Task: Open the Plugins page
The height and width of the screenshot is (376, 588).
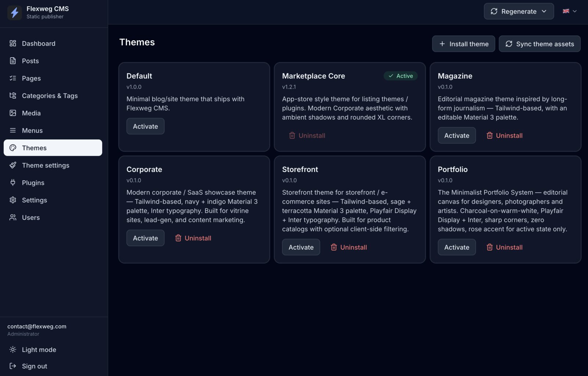Action: [53, 182]
